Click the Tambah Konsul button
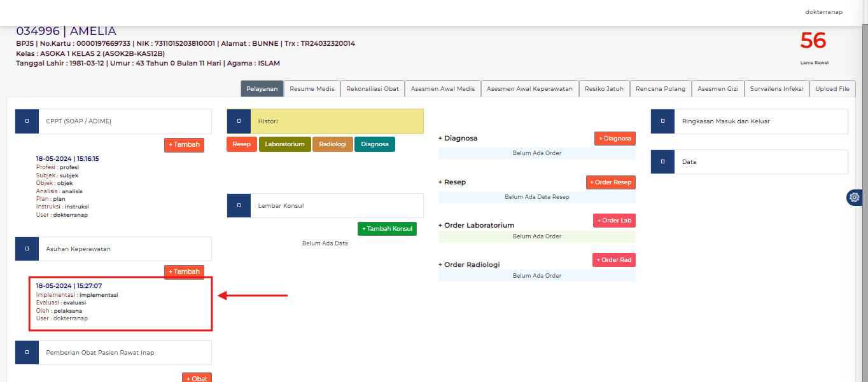The height and width of the screenshot is (382, 868). click(387, 228)
